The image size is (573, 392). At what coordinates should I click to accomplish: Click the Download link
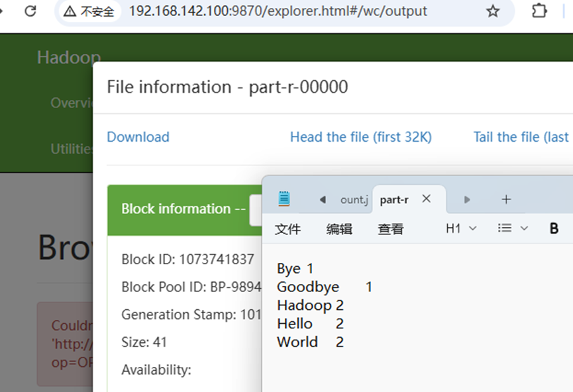pos(138,136)
